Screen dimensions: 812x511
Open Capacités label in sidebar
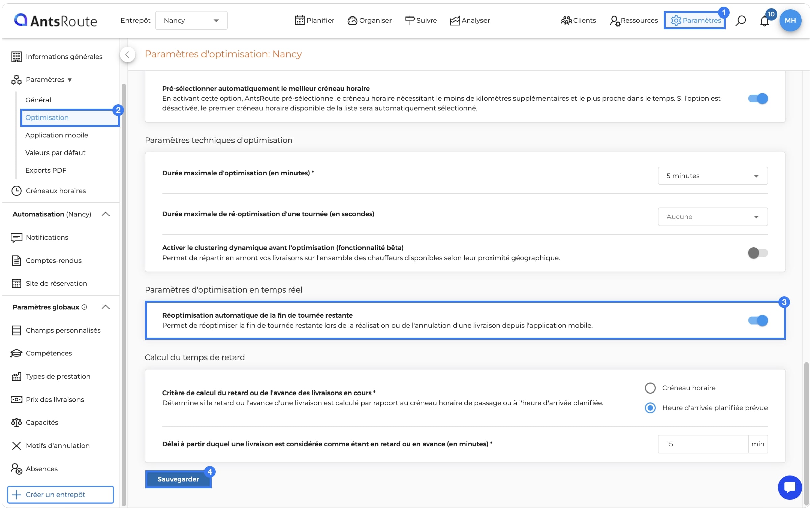tap(42, 422)
